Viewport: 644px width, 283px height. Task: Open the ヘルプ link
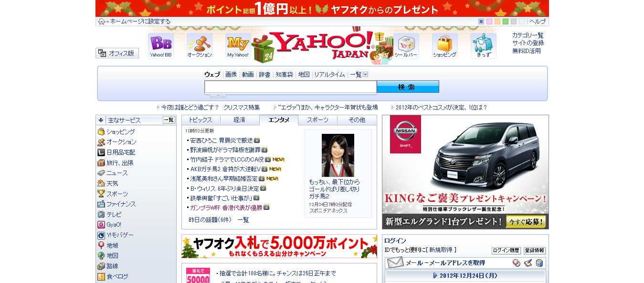coord(538,22)
